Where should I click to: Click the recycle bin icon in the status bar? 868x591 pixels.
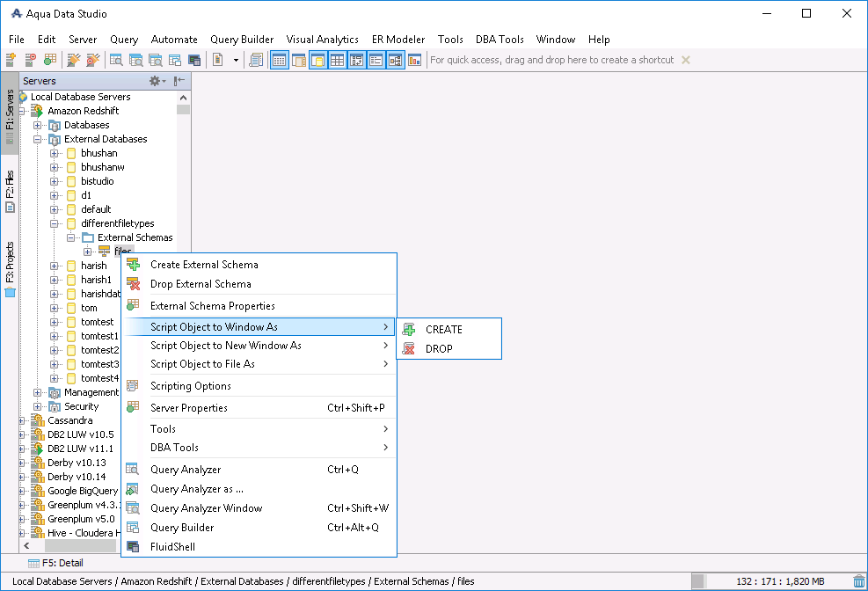coord(858,581)
